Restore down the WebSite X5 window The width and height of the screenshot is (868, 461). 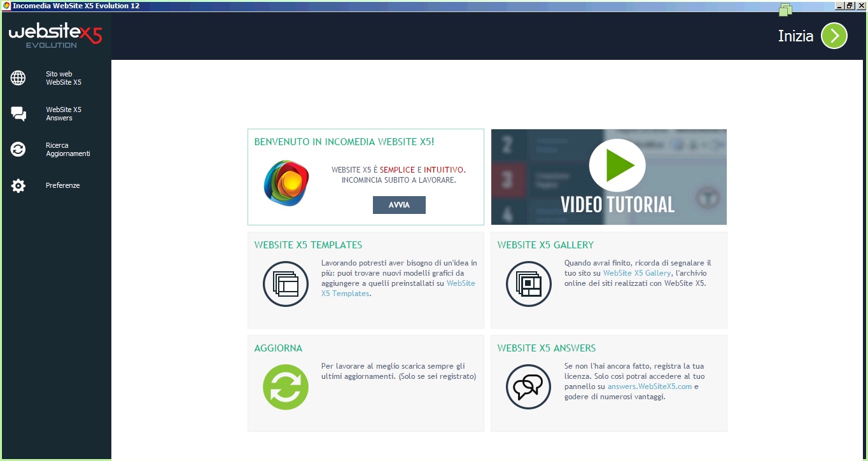(850, 6)
